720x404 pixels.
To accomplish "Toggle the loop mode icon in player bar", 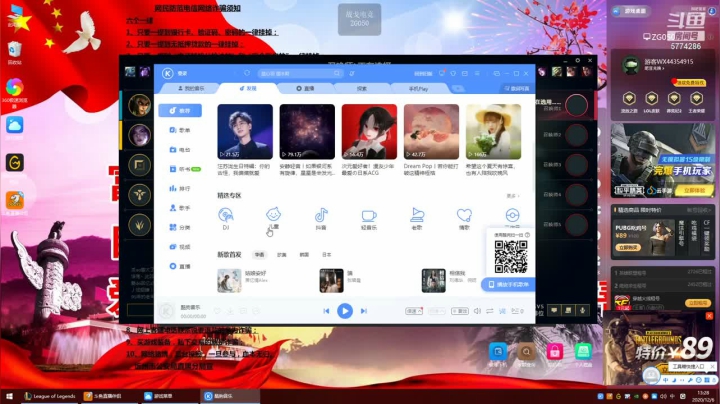I will pos(490,311).
